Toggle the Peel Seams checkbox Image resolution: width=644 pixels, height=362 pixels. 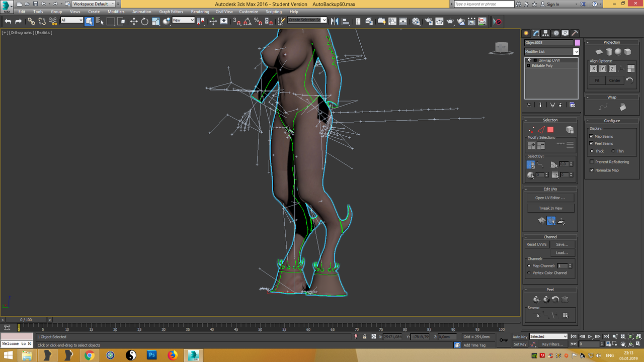pos(591,143)
